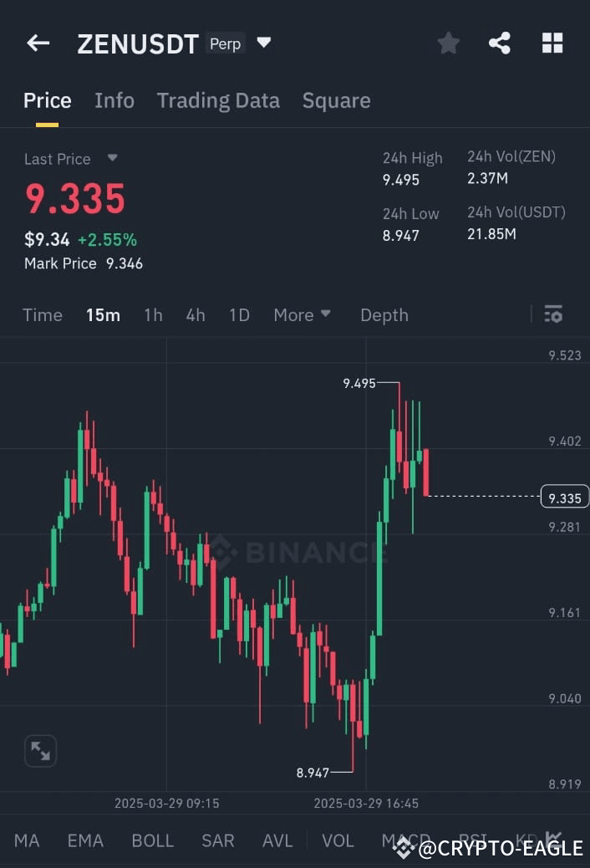
Task: Open the share icon
Action: coord(500,43)
